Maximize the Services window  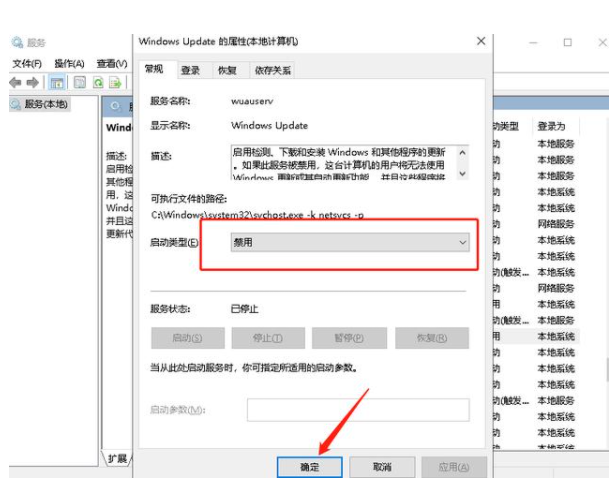[x=568, y=42]
